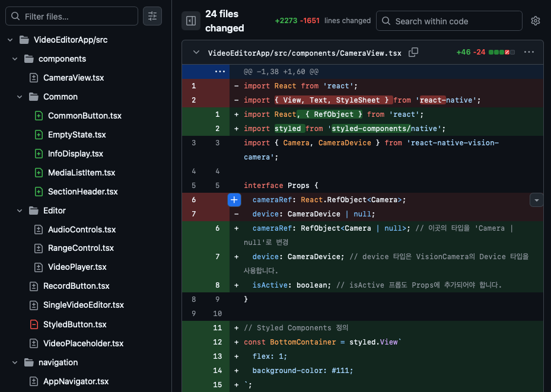Copy the CameraView.tsx file path
Image resolution: width=551 pixels, height=392 pixels.
[413, 52]
